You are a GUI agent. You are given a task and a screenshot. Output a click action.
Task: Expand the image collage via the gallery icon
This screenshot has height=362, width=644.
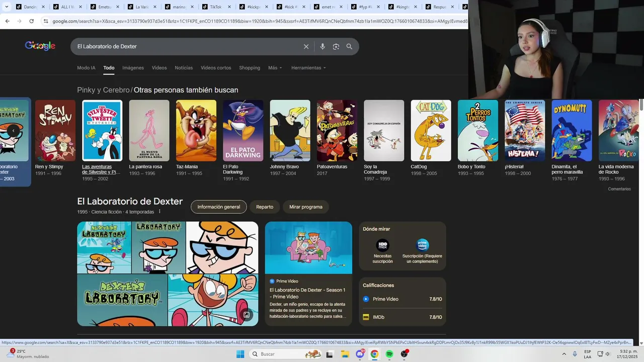(x=247, y=315)
